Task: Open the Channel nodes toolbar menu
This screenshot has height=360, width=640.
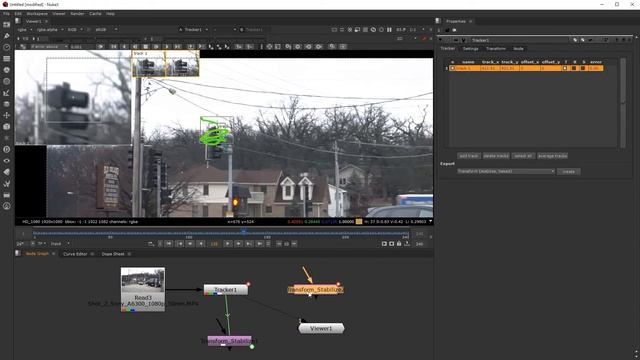Action: coord(7,59)
